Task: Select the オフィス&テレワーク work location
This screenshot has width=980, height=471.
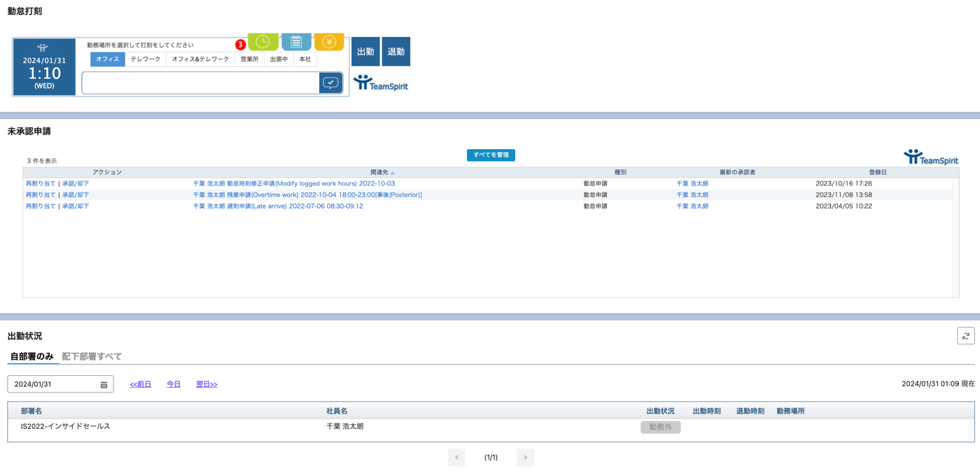Action: point(200,59)
